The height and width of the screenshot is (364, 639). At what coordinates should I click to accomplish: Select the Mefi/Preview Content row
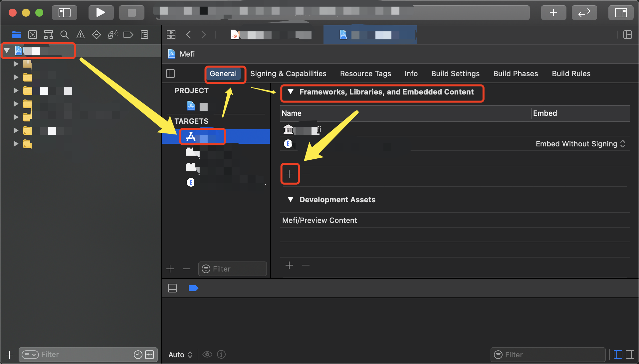tap(455, 220)
